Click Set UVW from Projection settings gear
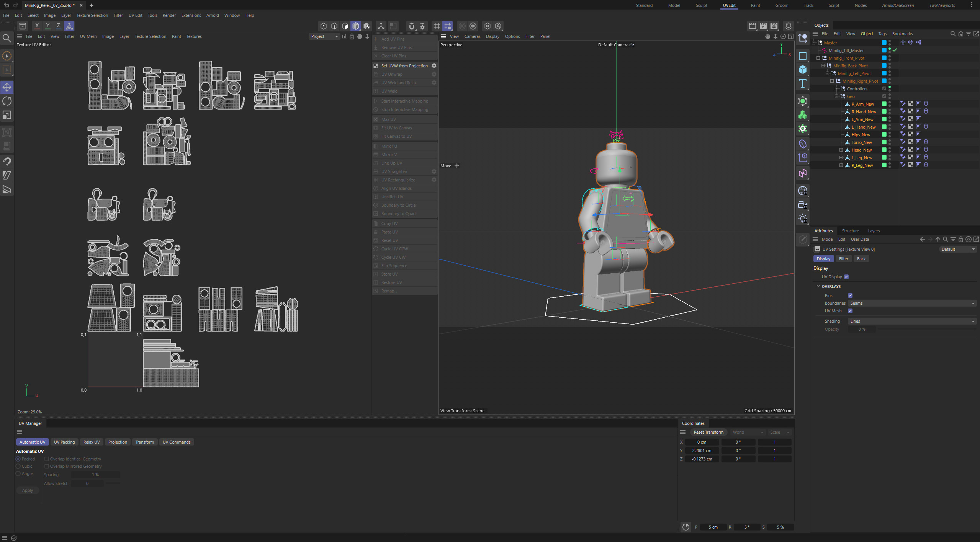Screen dimensions: 980x542 (434, 66)
